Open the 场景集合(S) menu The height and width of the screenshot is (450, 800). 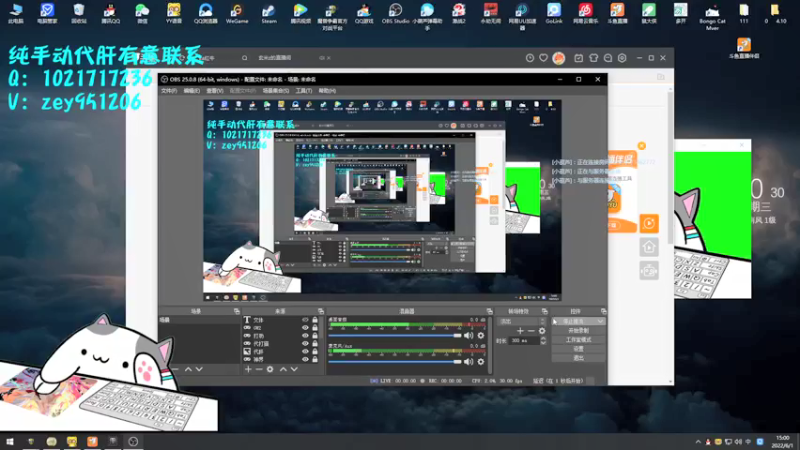click(x=276, y=91)
